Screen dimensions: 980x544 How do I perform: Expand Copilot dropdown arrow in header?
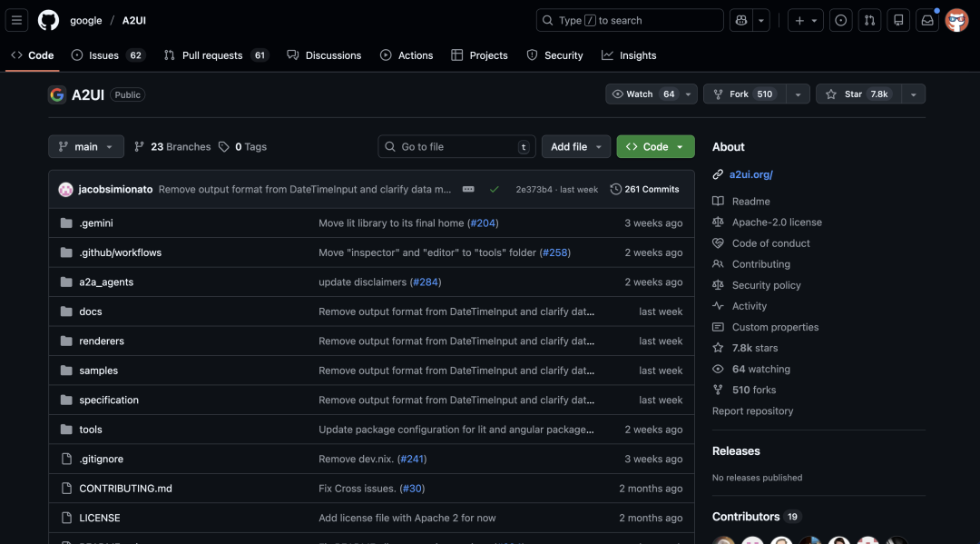click(761, 21)
